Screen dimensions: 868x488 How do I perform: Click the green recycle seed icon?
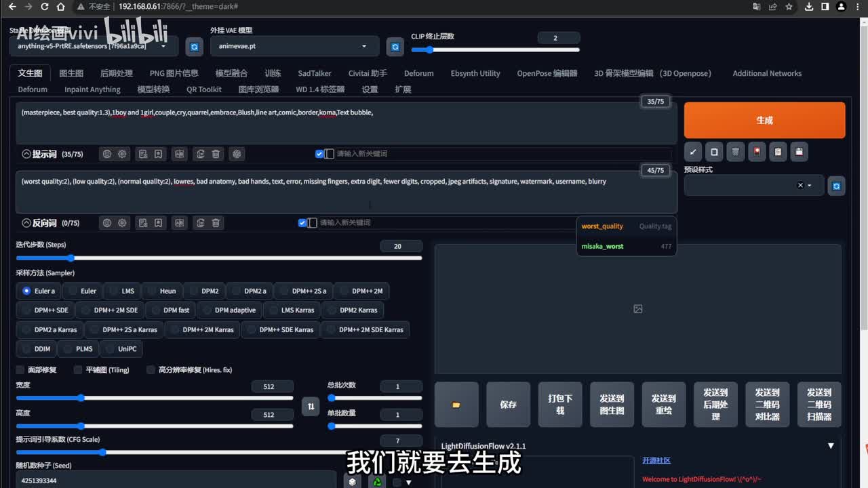pos(376,481)
